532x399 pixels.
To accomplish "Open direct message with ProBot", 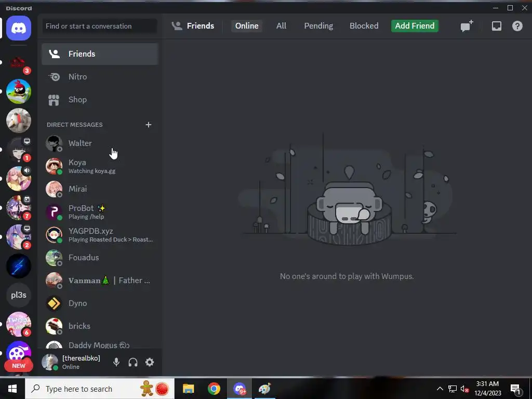I will coord(100,212).
